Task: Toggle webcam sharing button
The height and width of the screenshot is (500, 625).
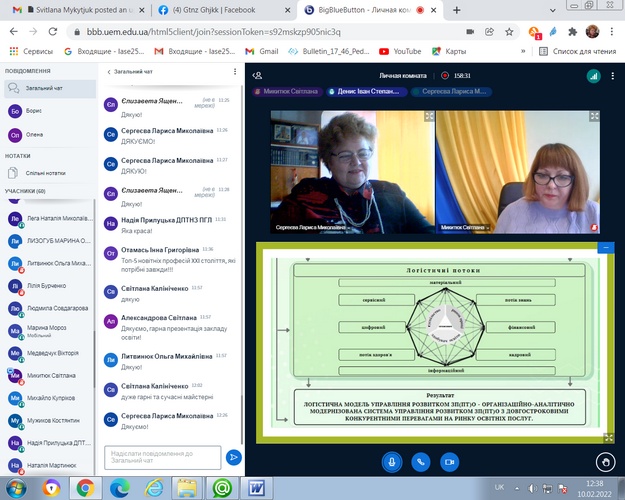Action: click(x=450, y=462)
